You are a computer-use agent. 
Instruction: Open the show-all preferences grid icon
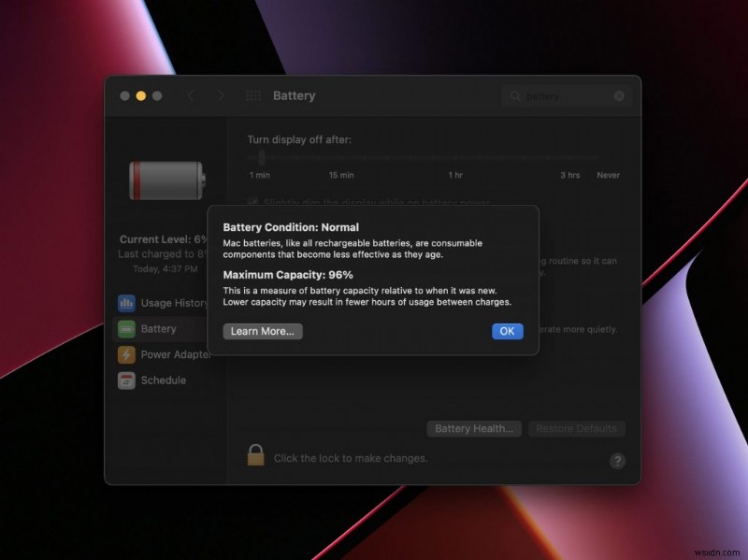point(252,95)
